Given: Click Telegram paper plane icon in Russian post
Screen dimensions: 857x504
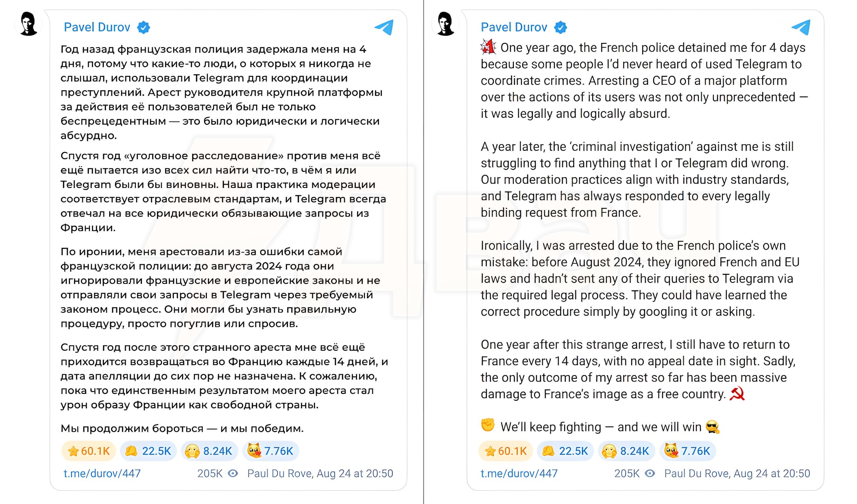Looking at the screenshot, I should point(384,27).
